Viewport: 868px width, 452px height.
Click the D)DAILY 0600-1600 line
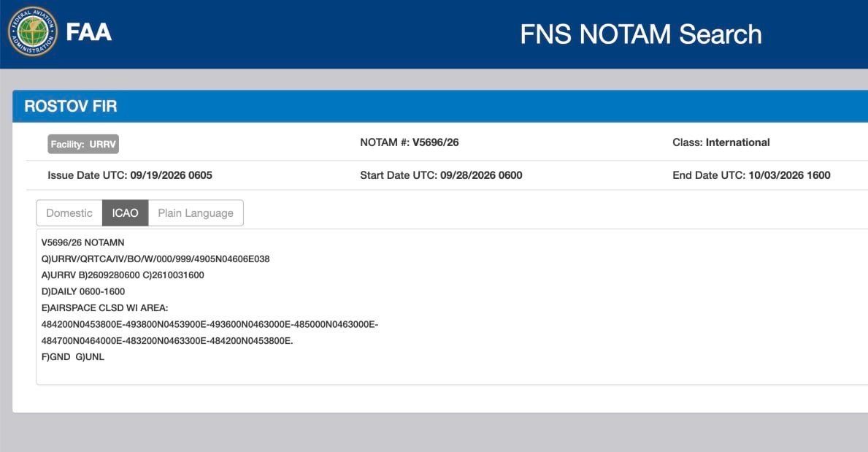click(83, 291)
